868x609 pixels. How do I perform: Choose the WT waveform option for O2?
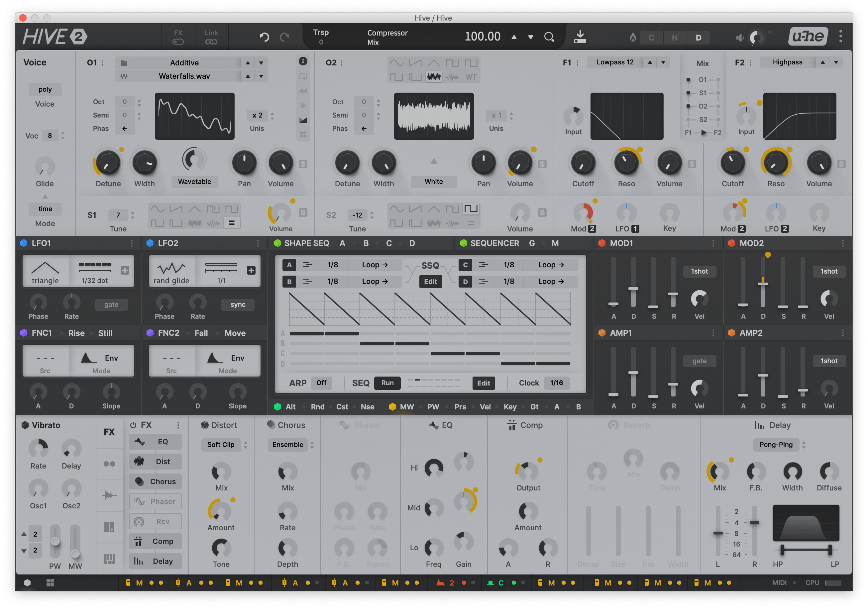pyautogui.click(x=471, y=77)
